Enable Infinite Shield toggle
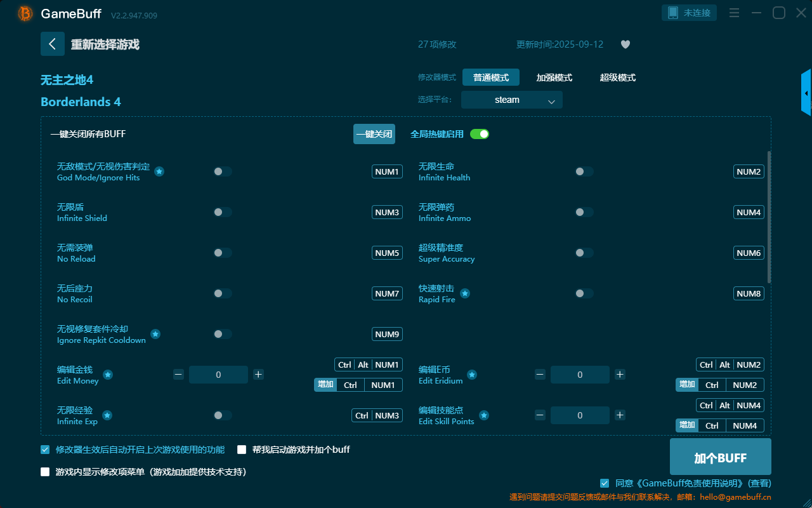 [x=223, y=212]
